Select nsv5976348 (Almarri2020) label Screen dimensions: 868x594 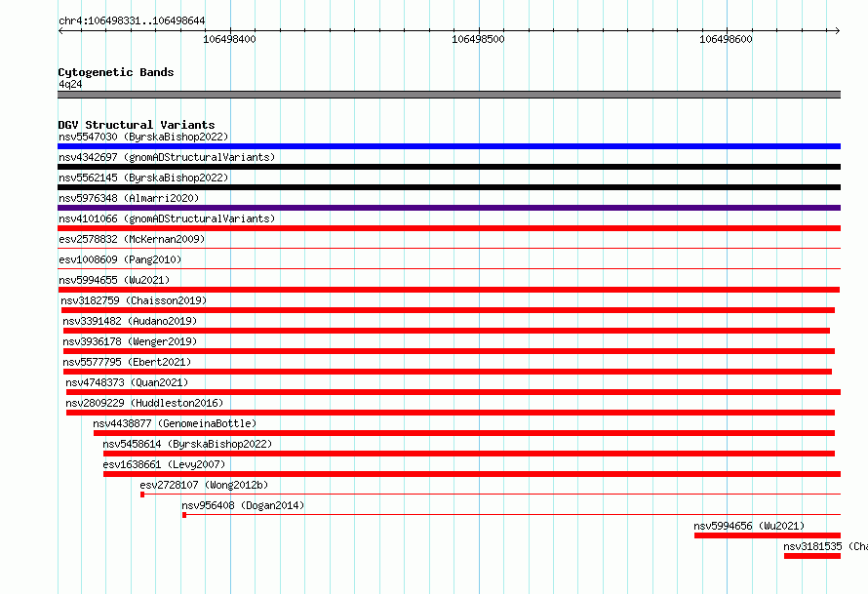coord(129,198)
